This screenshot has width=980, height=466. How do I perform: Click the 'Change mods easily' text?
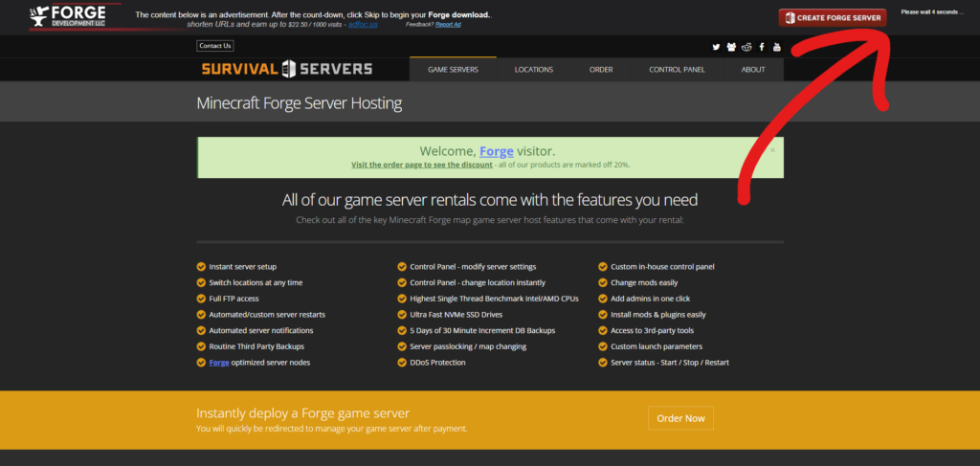[x=644, y=282]
